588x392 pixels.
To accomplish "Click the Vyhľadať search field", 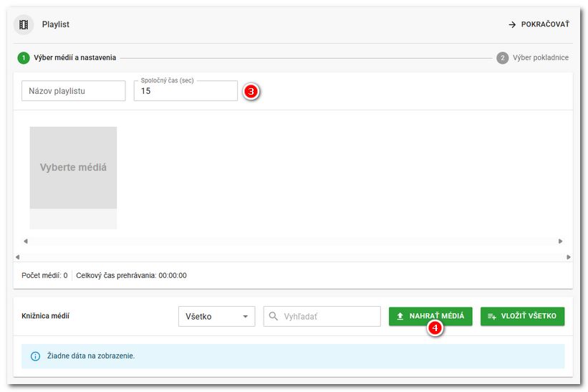I will coord(329,316).
